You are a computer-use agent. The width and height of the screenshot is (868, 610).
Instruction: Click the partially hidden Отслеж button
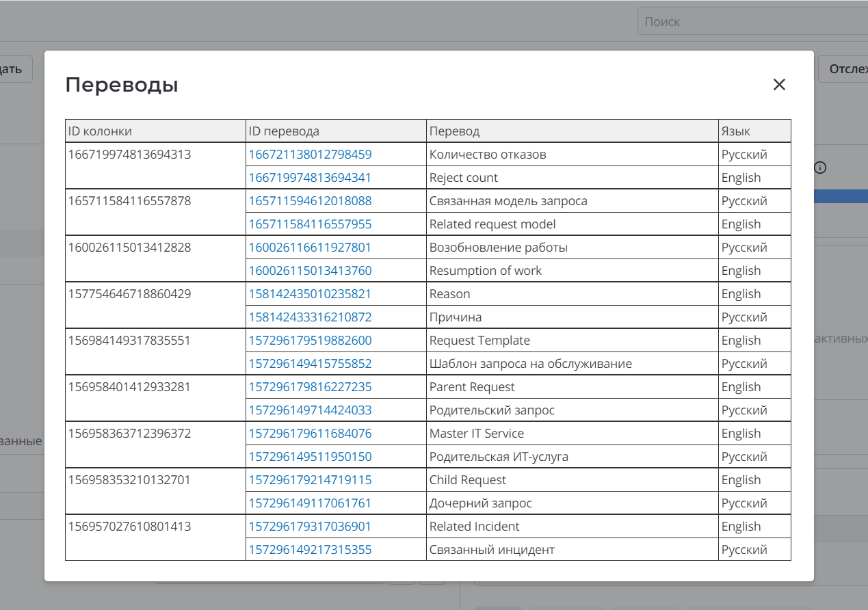(844, 70)
